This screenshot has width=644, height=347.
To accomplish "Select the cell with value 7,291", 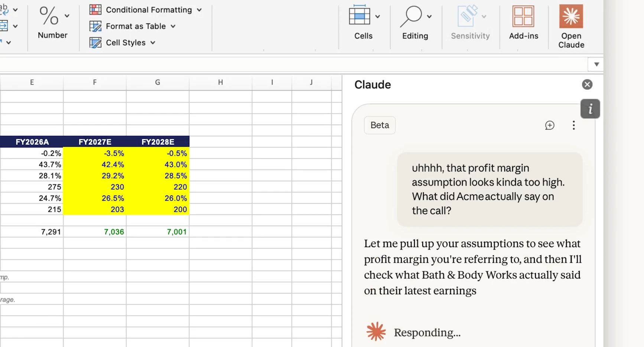I will [32, 232].
